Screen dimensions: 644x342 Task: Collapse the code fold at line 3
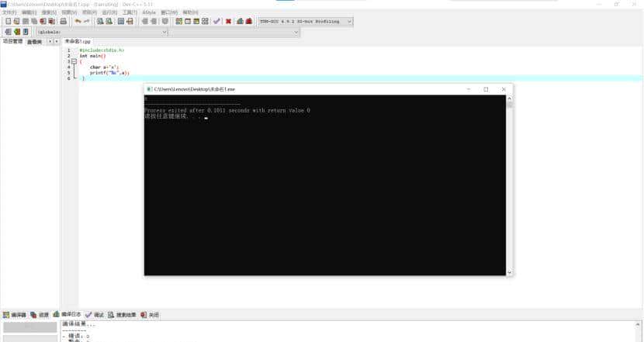[74, 61]
